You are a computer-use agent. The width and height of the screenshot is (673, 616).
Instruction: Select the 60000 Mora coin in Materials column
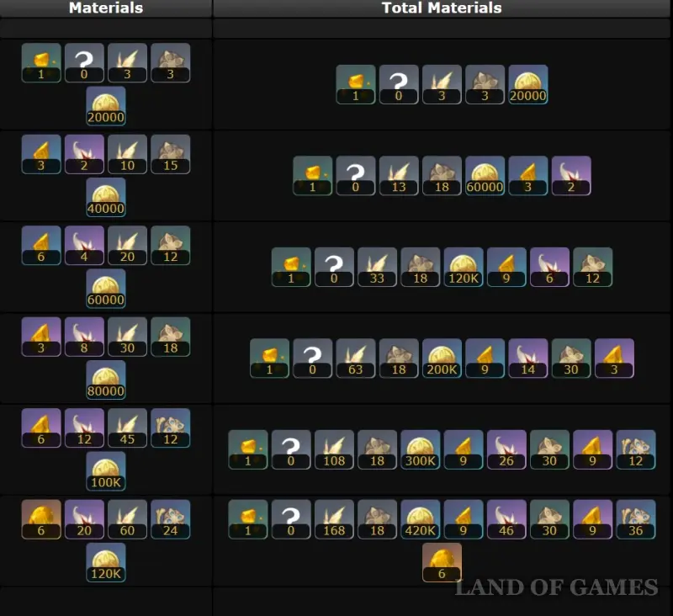[x=106, y=289]
